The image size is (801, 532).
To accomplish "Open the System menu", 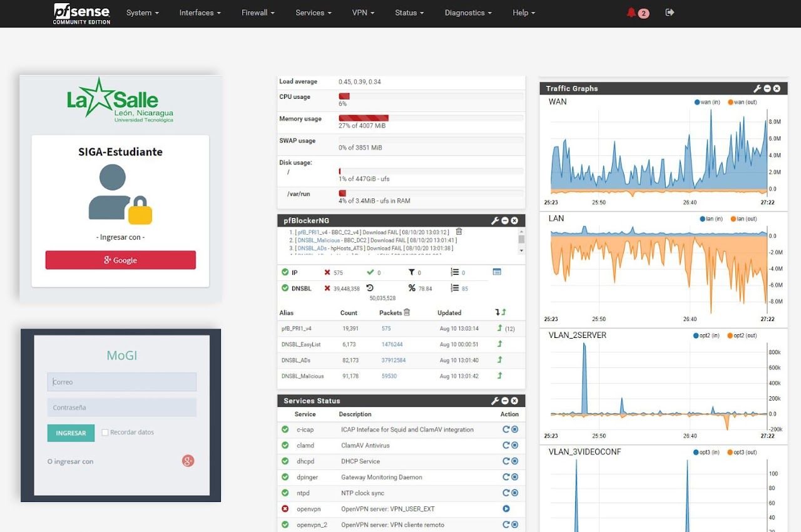I will (142, 13).
